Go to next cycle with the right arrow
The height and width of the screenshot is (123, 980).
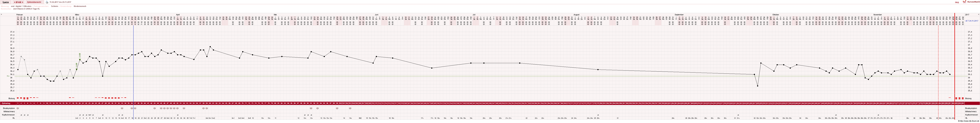click(23, 2)
